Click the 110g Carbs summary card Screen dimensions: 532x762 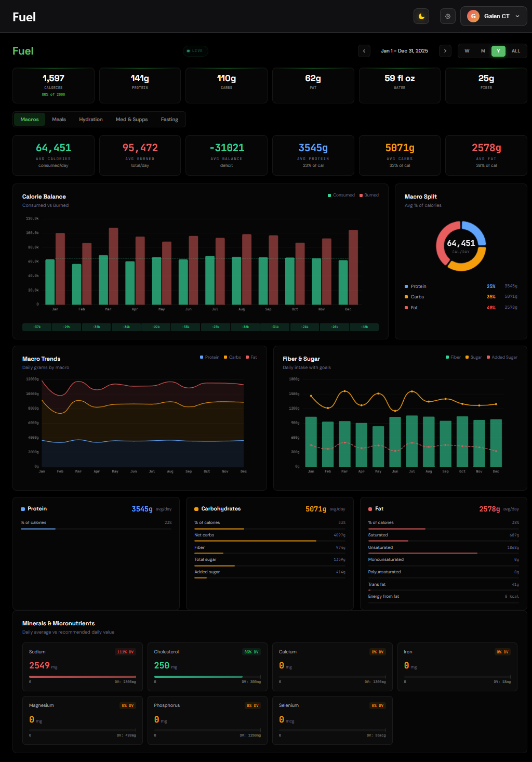point(227,85)
